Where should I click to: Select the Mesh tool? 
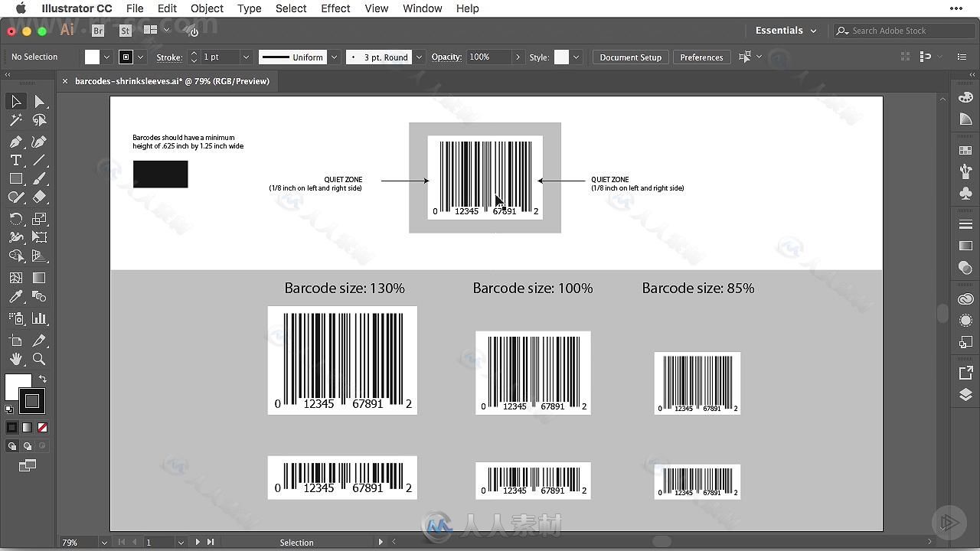pyautogui.click(x=16, y=278)
